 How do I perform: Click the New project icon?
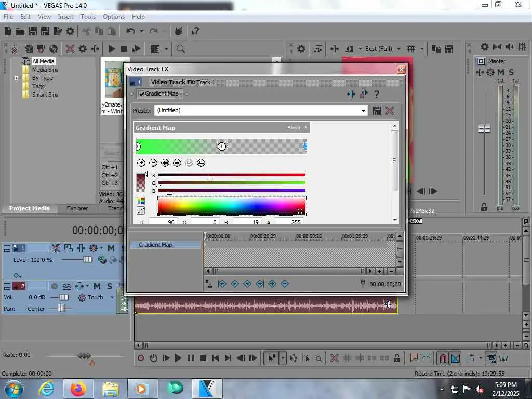click(x=8, y=31)
